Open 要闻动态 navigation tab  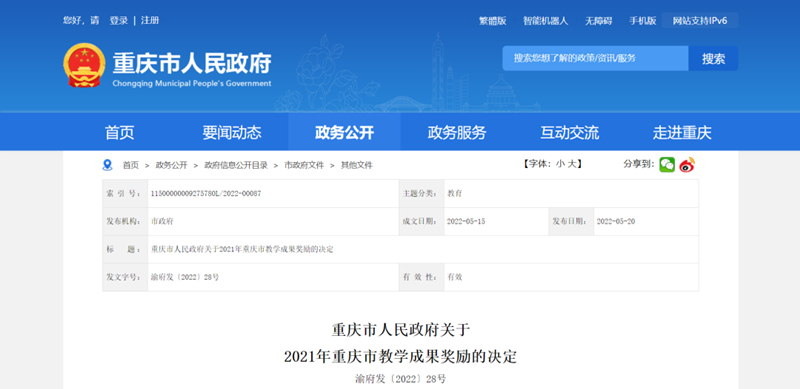coord(232,133)
